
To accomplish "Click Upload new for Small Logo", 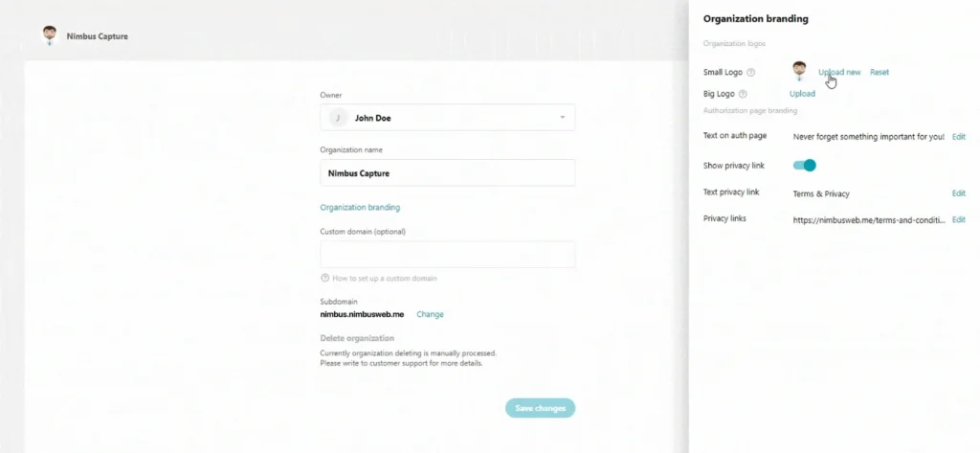I will tap(839, 73).
